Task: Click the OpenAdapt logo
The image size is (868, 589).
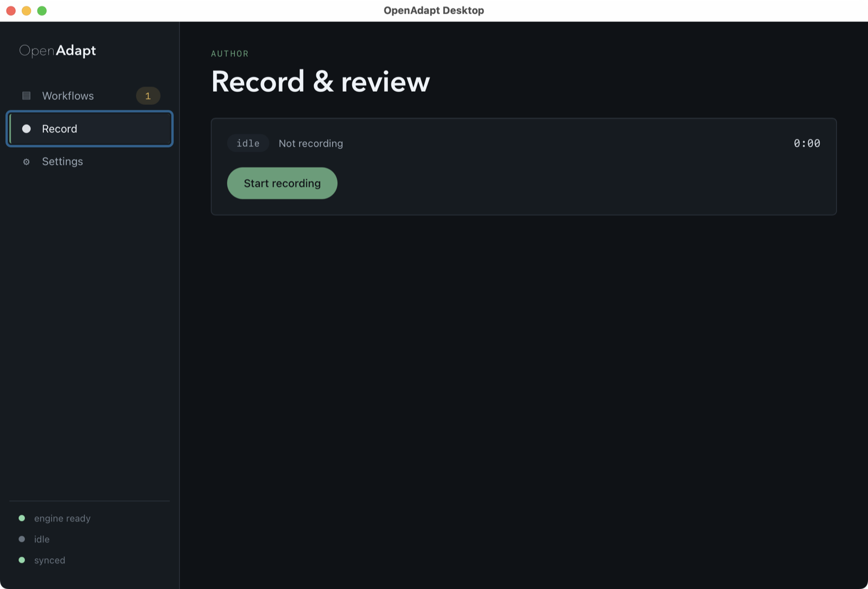Action: tap(58, 50)
